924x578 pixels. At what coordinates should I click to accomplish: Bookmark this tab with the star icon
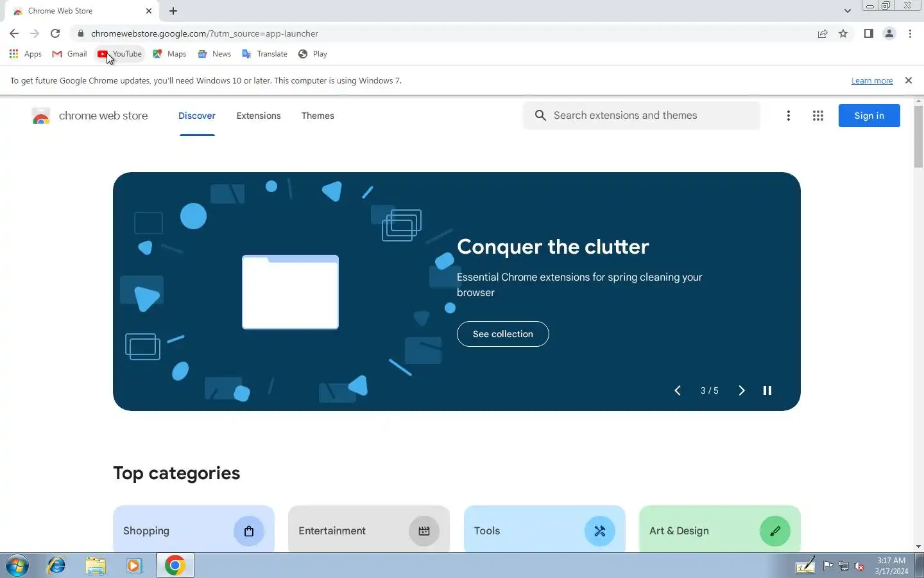(x=843, y=33)
